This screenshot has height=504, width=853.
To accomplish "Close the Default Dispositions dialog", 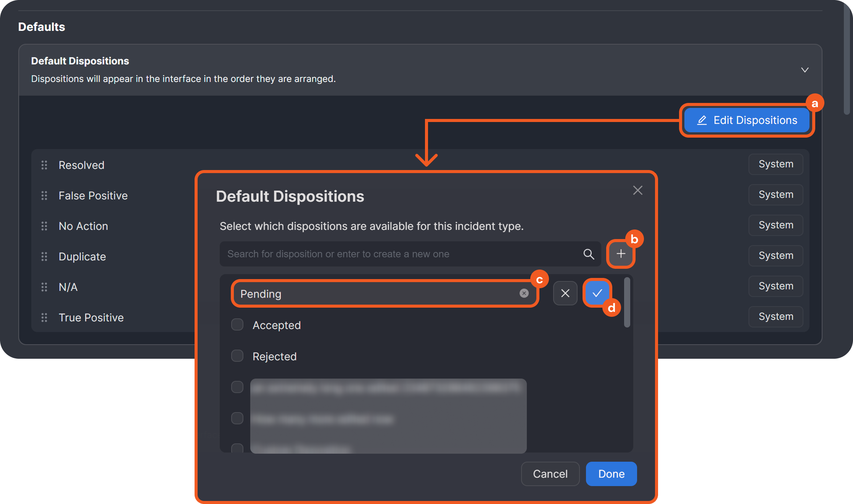I will [637, 190].
